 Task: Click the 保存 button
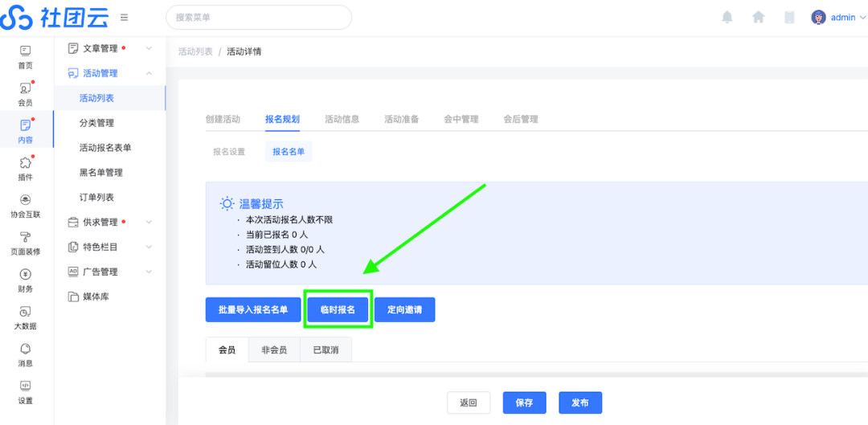(524, 403)
